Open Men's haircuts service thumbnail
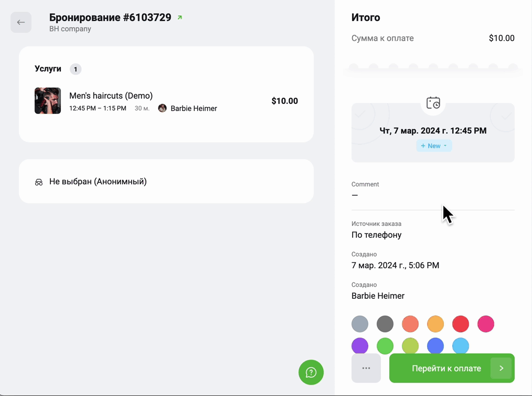The width and height of the screenshot is (532, 396). [x=48, y=100]
